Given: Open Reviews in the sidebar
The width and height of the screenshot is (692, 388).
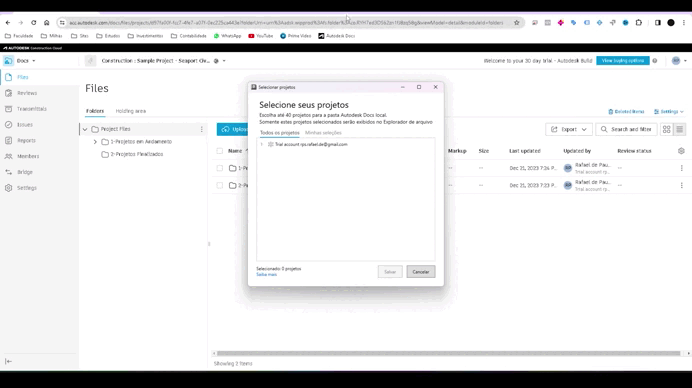Looking at the screenshot, I should [26, 93].
